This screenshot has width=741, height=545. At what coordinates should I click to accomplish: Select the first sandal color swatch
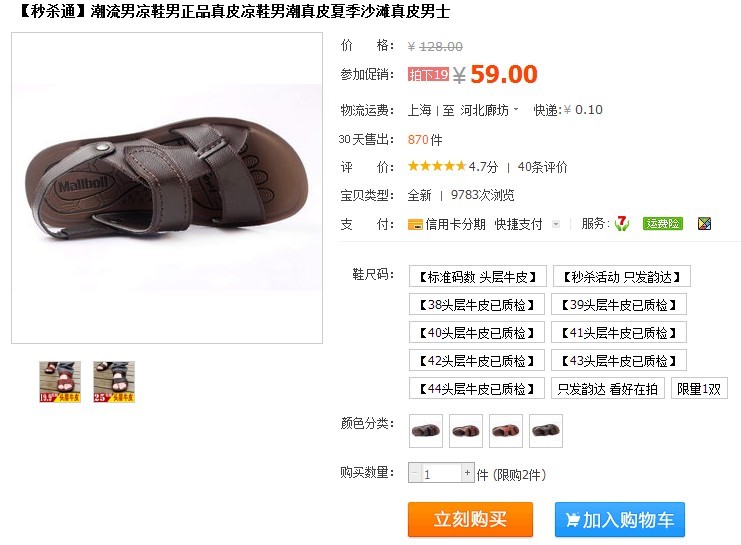(426, 431)
